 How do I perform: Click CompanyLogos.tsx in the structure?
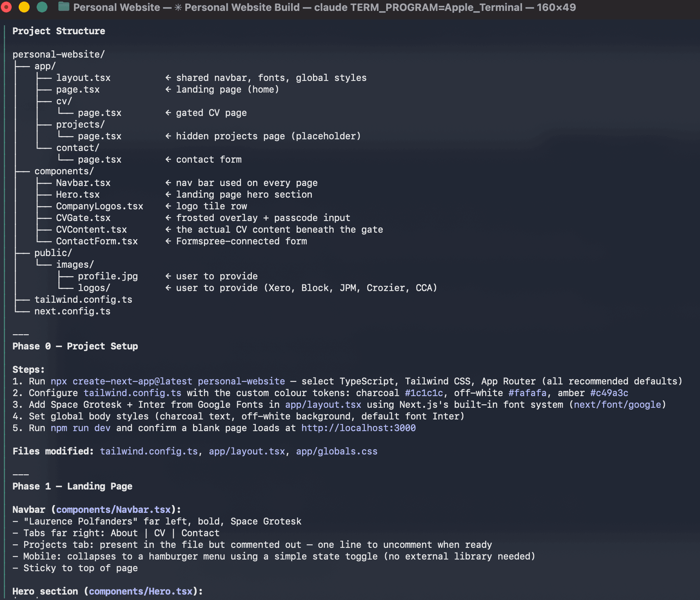click(99, 206)
